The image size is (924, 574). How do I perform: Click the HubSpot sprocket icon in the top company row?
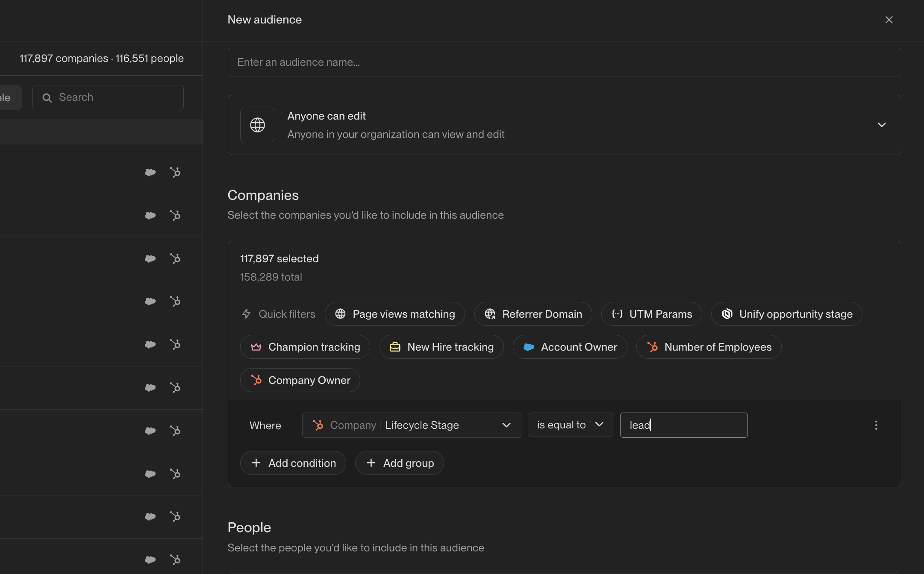point(175,173)
